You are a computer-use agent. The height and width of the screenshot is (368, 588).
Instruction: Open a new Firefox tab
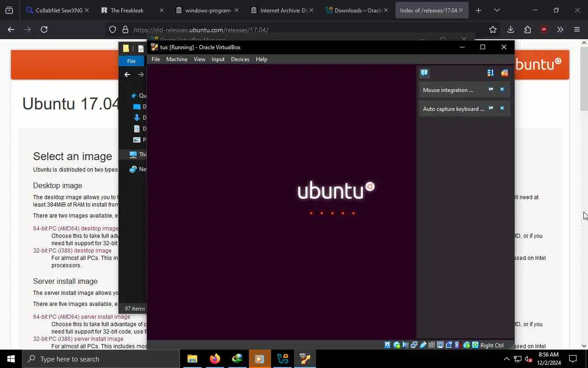(478, 10)
